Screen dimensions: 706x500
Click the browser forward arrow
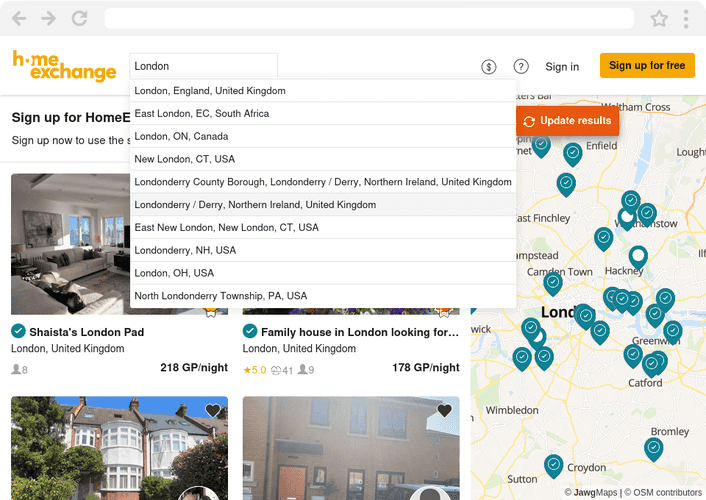49,18
